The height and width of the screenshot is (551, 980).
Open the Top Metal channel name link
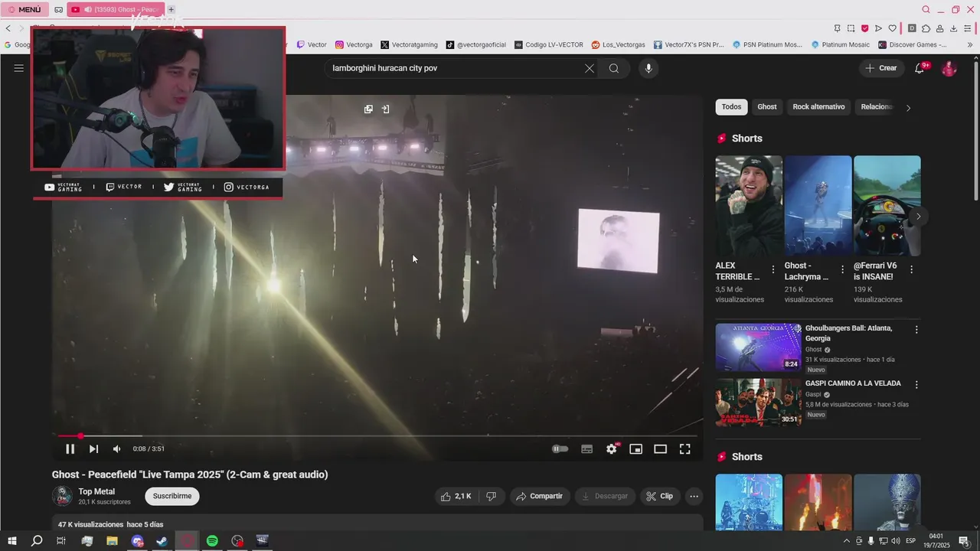click(96, 491)
